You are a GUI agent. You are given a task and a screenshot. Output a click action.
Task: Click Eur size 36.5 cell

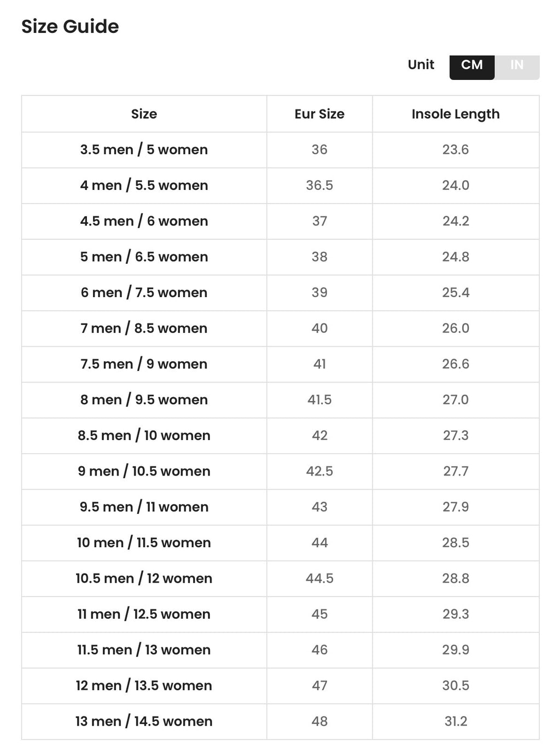coord(319,185)
